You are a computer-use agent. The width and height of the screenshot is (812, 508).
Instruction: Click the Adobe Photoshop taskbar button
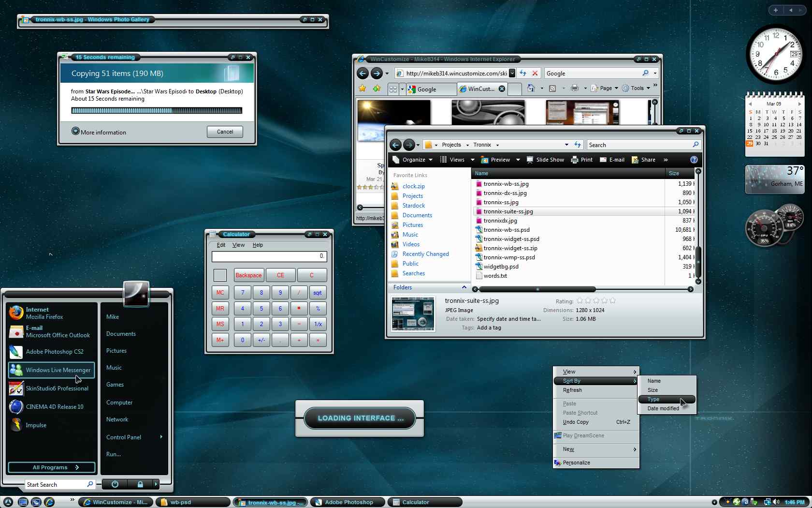pos(348,502)
